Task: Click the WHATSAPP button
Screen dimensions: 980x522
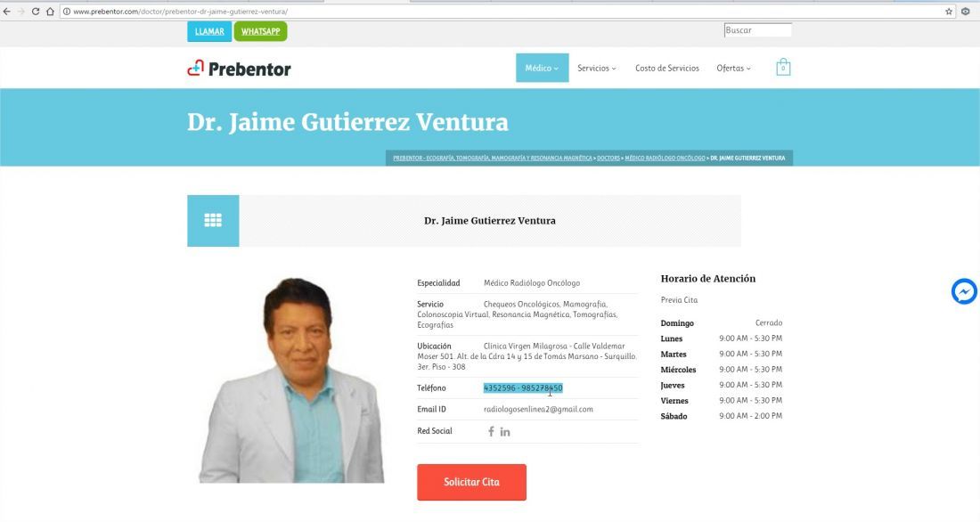Action: (x=261, y=31)
